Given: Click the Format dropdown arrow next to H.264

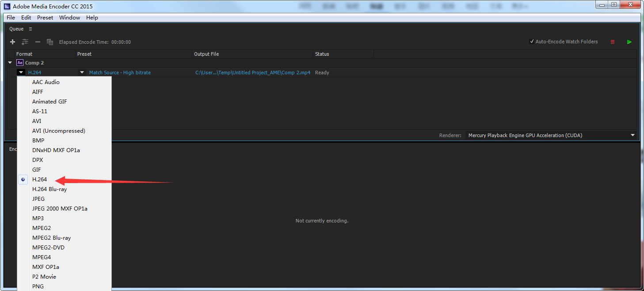Looking at the screenshot, I should (21, 73).
